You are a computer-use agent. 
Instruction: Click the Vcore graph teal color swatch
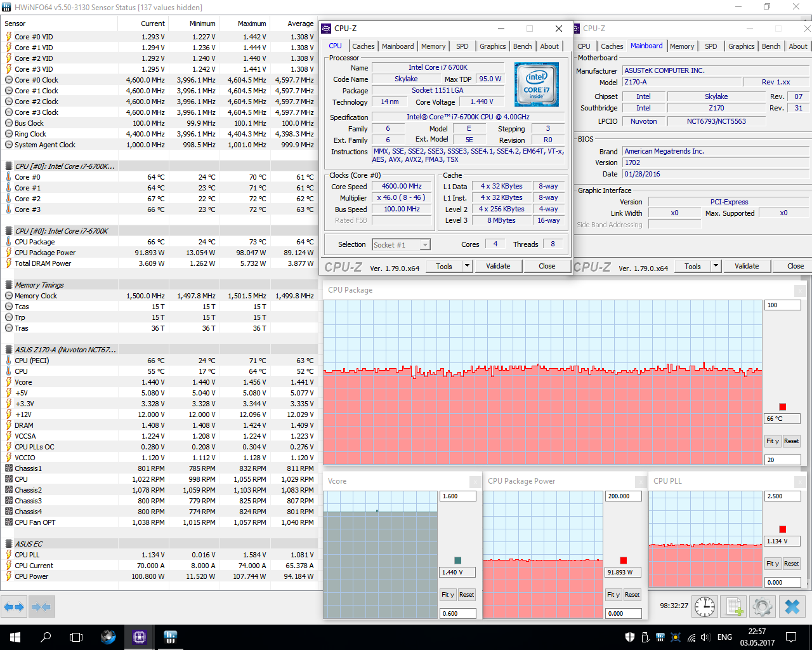coord(458,560)
